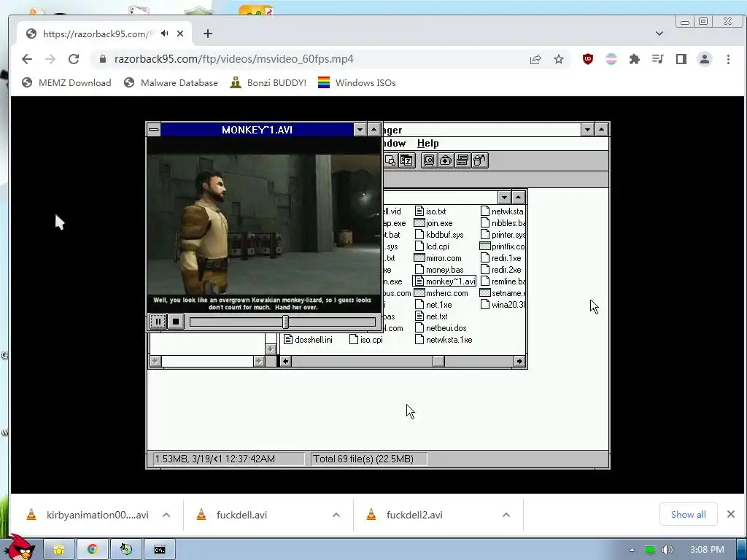Pause the MONKEY~1.AVI playback
The height and width of the screenshot is (560, 747).
point(158,322)
